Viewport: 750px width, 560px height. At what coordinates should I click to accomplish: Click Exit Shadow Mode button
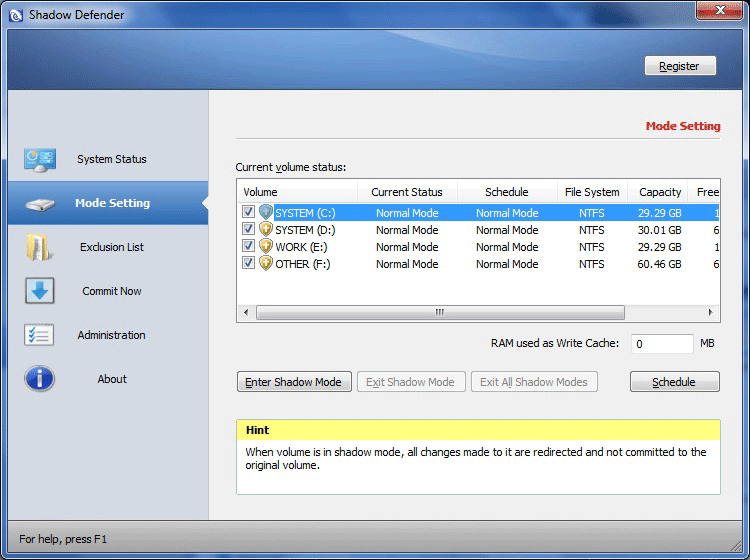click(411, 382)
